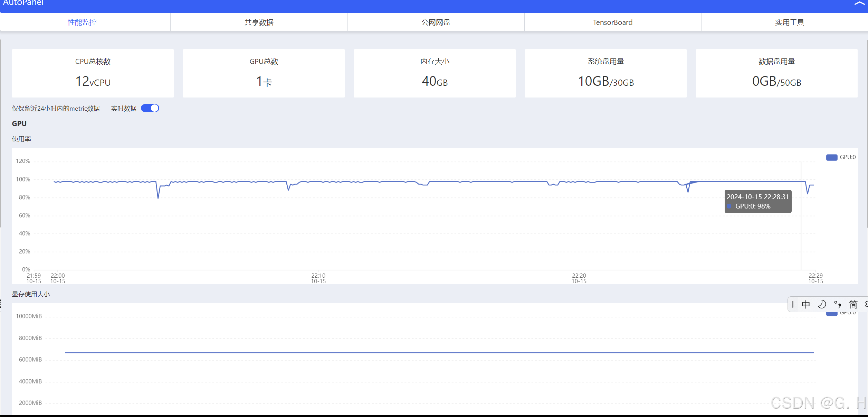Click the GPU:0 legend swatch in the 使用率 chart
868x417 pixels.
(831, 157)
